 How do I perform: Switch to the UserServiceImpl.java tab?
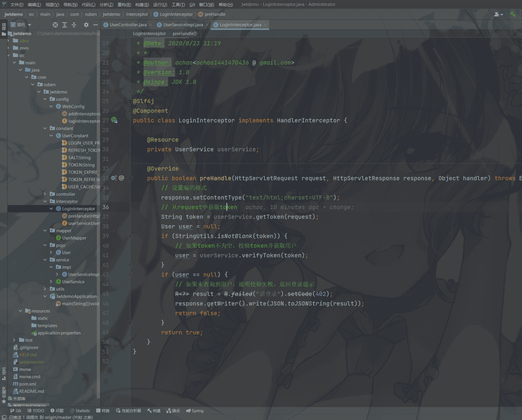coord(183,25)
